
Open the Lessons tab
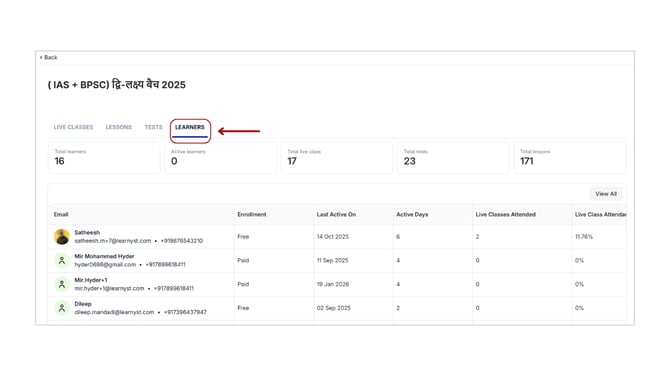[x=119, y=127]
